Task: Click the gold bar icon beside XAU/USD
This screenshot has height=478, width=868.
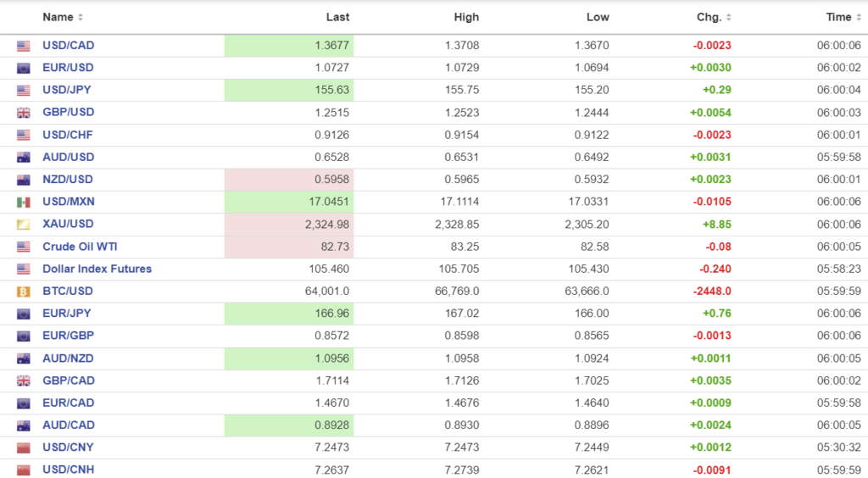Action: (x=24, y=225)
